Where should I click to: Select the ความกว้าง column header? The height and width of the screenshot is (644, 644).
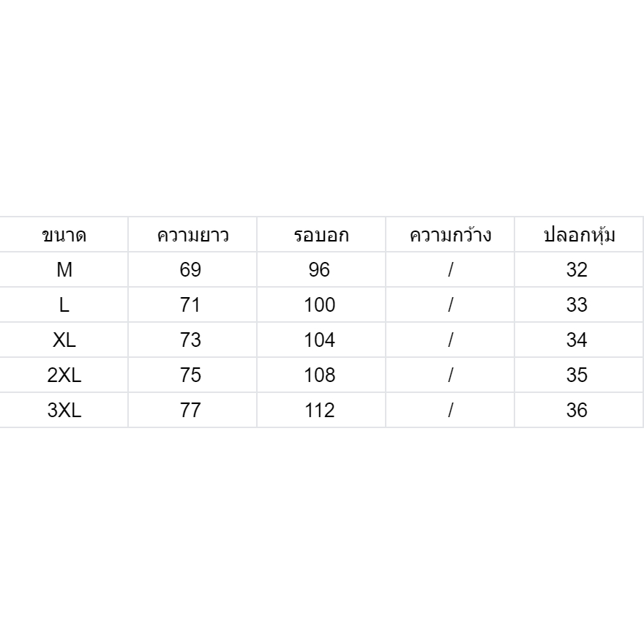pos(450,234)
